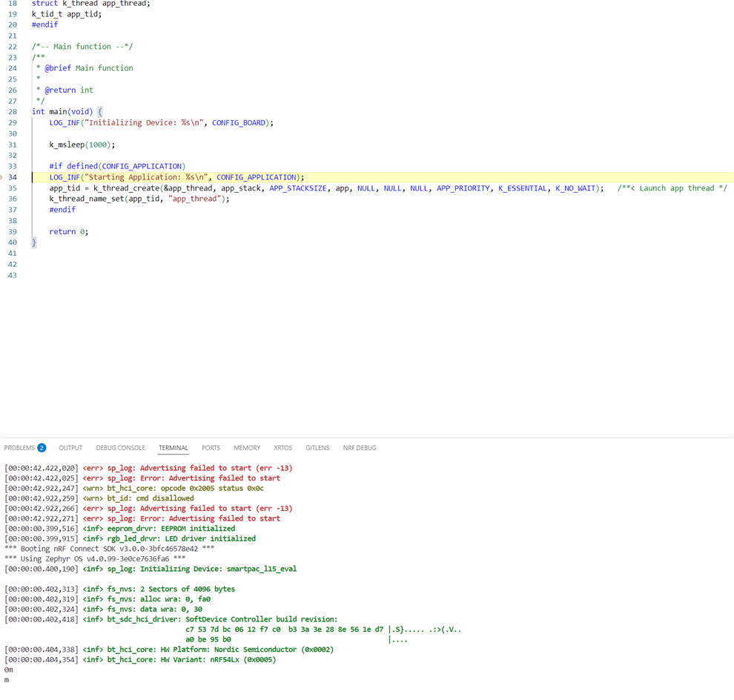
Task: Click line number 43 in the gutter
Action: [13, 275]
